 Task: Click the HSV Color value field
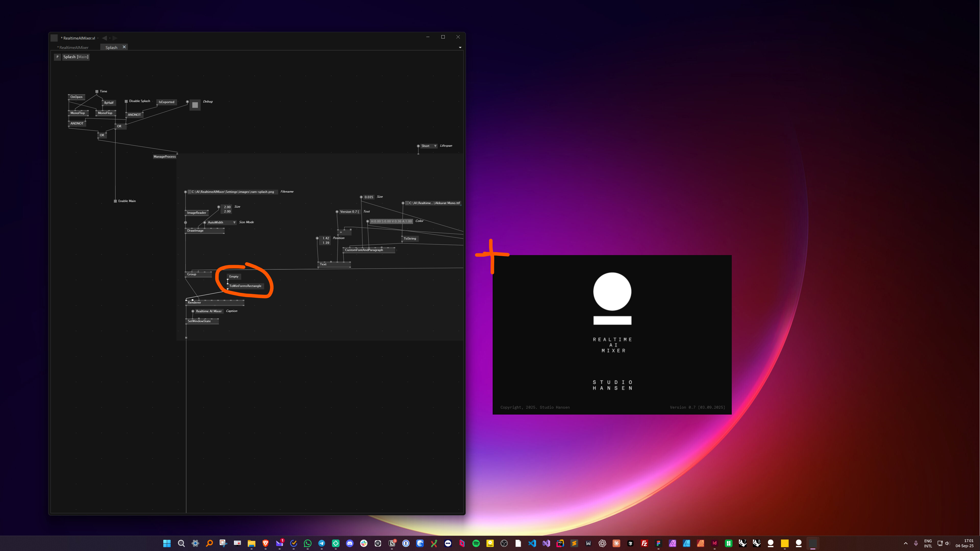point(391,221)
